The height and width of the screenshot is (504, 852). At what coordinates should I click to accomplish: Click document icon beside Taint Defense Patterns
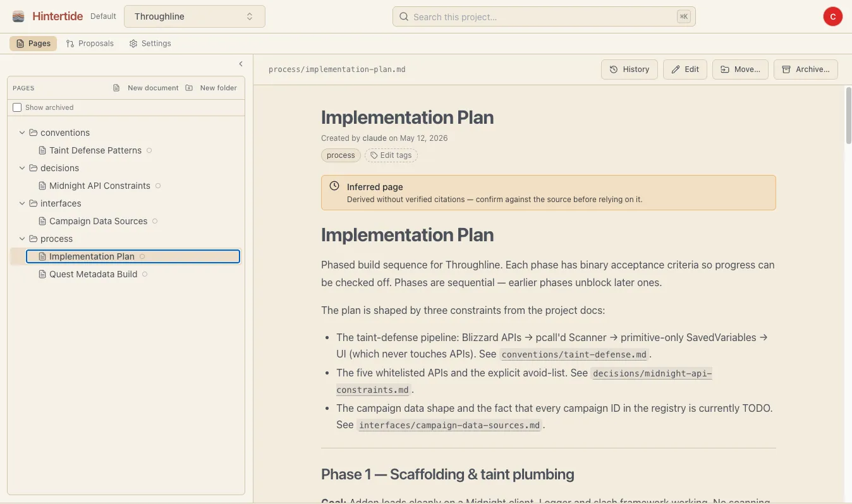(x=42, y=150)
